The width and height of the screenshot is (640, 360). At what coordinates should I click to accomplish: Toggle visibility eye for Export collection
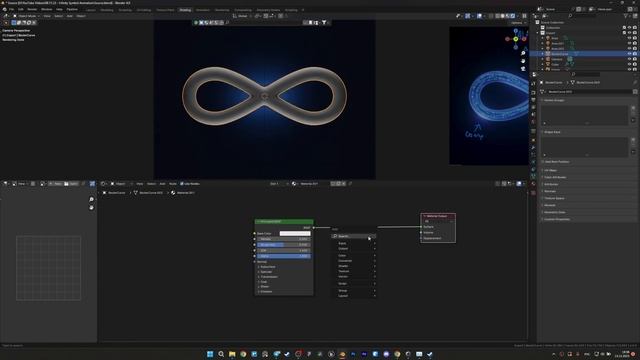click(629, 33)
